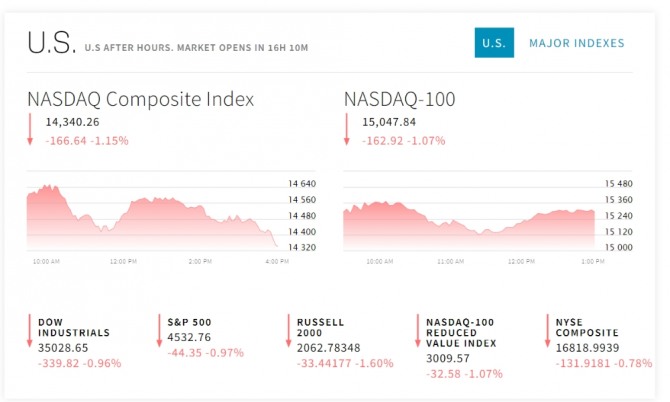670x402 pixels.
Task: Select the U.S. tab
Action: click(493, 43)
